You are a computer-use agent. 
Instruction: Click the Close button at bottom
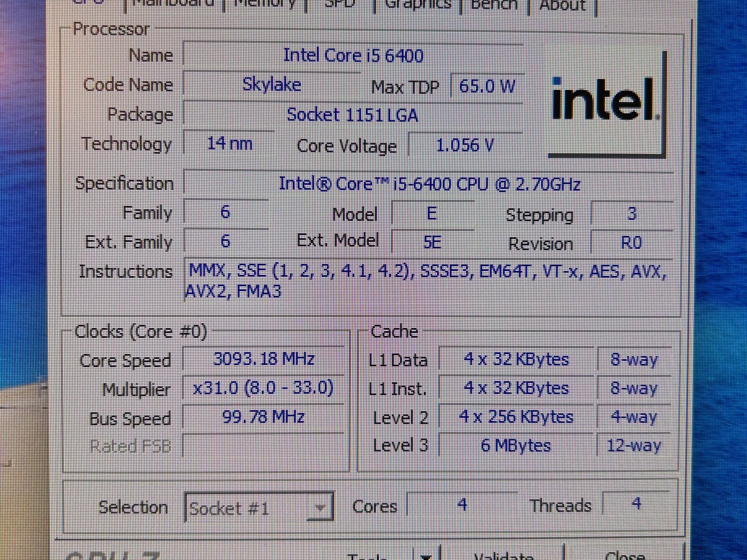(624, 555)
